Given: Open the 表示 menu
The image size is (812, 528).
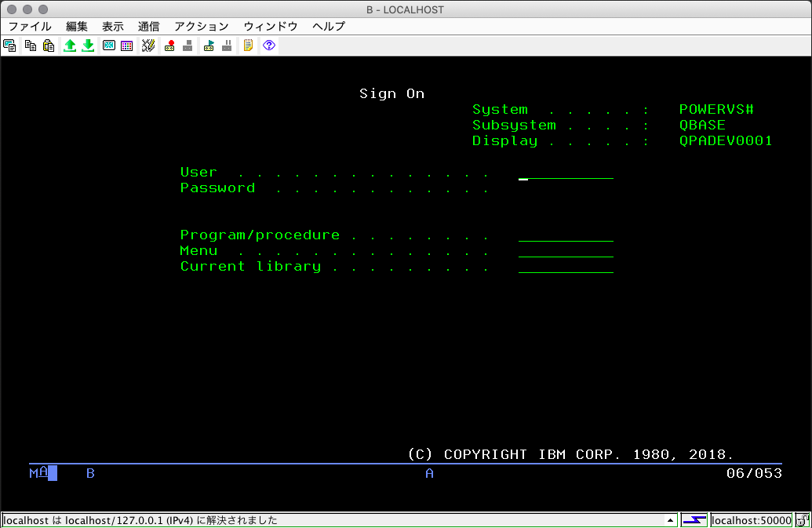Looking at the screenshot, I should (112, 27).
